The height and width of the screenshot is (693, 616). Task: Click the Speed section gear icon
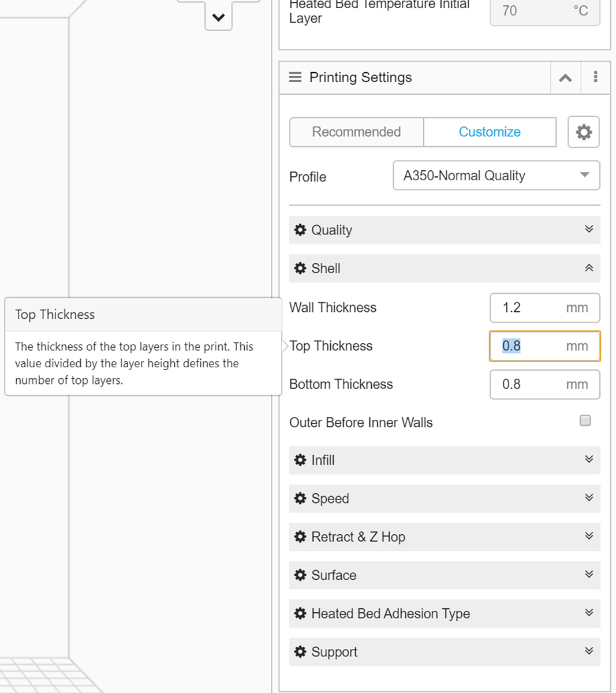(x=300, y=498)
